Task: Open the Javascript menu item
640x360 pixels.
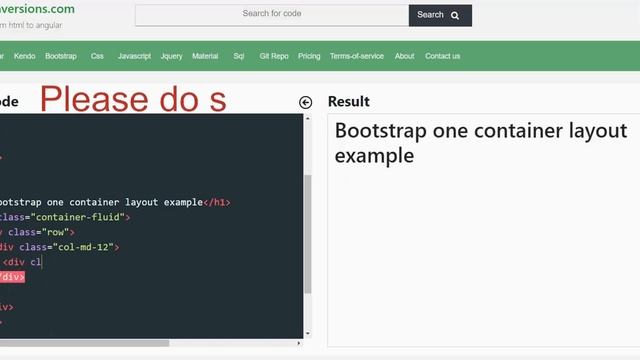Action: tap(134, 56)
